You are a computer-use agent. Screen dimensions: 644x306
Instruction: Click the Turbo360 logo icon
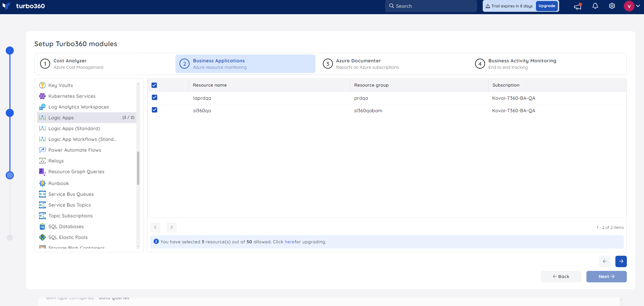[x=6, y=6]
